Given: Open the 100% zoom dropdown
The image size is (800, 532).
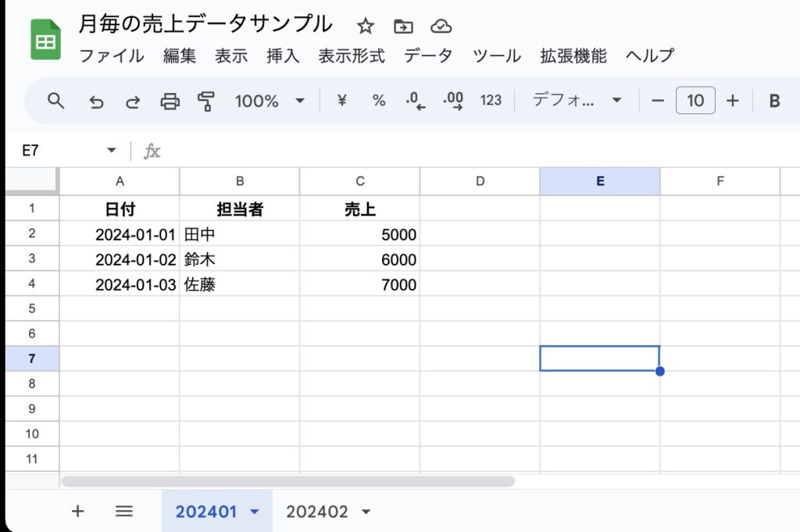Looking at the screenshot, I should click(x=270, y=101).
